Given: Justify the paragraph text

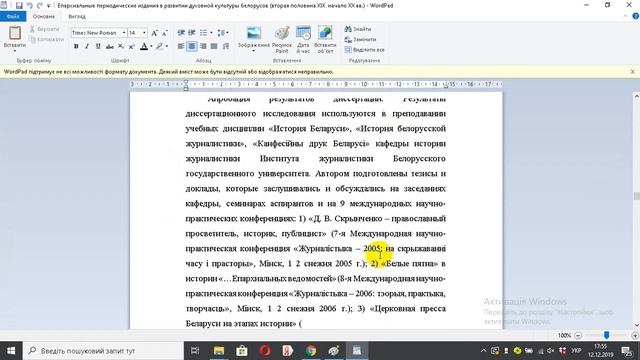Looking at the screenshot, I should (x=214, y=47).
